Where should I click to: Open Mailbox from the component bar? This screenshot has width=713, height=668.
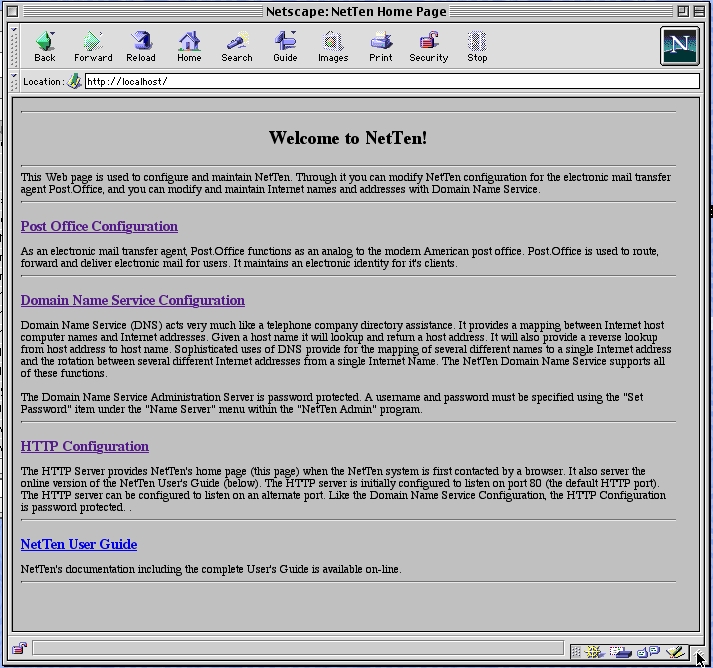coord(621,652)
